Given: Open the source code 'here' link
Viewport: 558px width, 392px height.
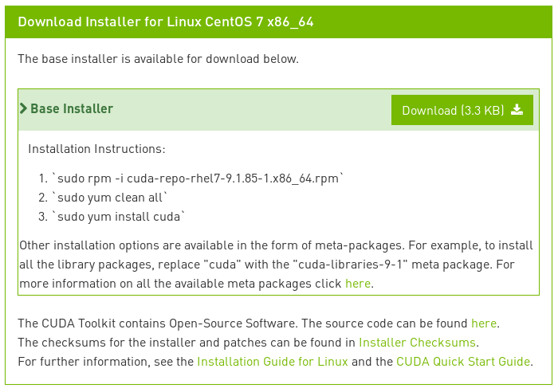Looking at the screenshot, I should pyautogui.click(x=484, y=323).
